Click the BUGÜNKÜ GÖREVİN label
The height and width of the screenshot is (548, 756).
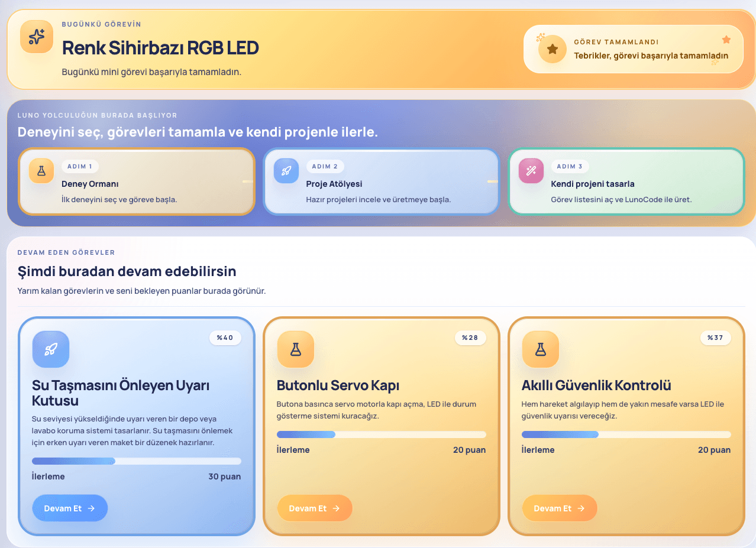point(102,25)
